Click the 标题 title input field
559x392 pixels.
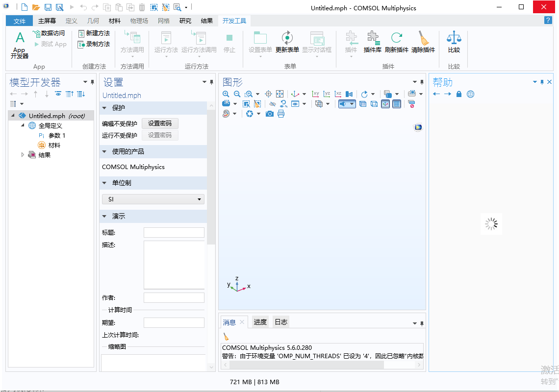pyautogui.click(x=174, y=232)
